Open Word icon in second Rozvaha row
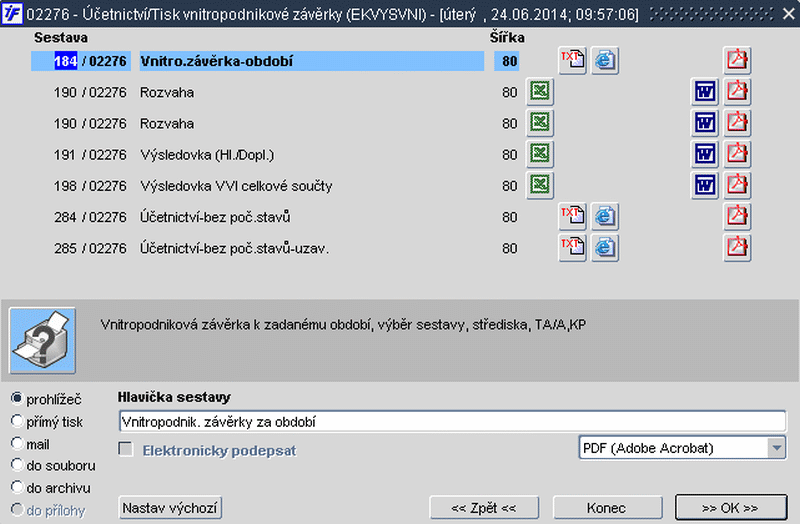 pyautogui.click(x=705, y=123)
